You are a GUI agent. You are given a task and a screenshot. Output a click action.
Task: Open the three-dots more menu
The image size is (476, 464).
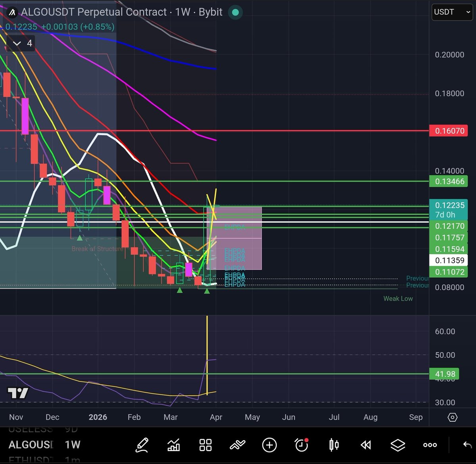430,445
